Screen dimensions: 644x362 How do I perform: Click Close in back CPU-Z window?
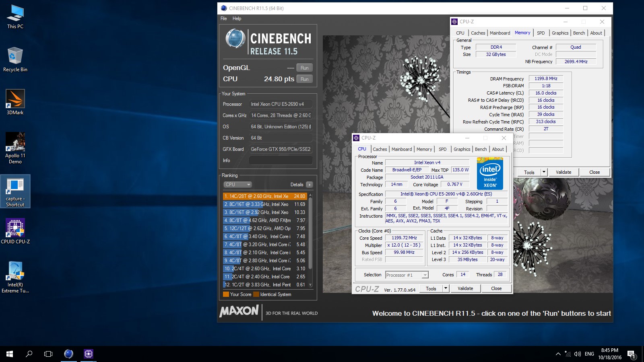coord(594,173)
